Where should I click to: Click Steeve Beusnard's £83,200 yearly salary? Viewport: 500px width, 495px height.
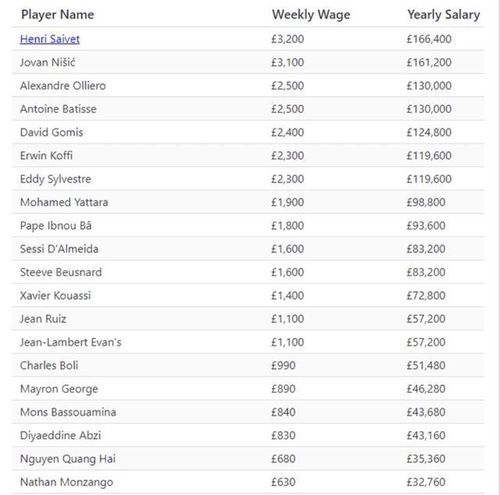coord(426,272)
